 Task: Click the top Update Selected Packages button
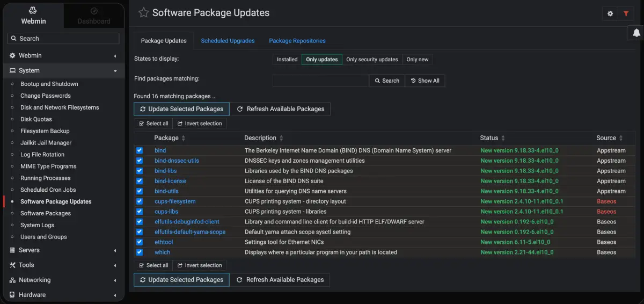(181, 109)
